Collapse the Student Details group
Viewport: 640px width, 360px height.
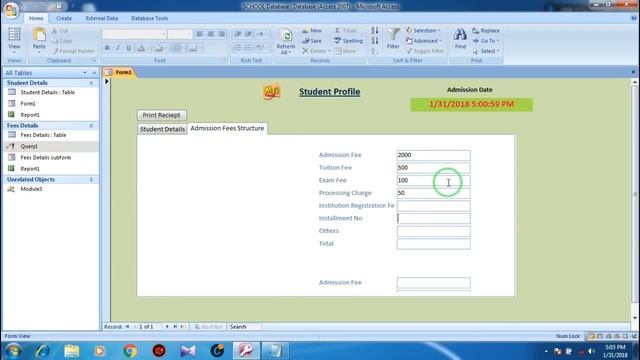pos(91,83)
